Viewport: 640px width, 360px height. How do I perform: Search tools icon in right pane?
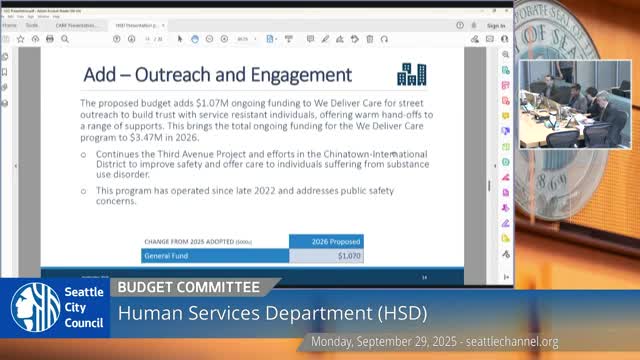(506, 55)
